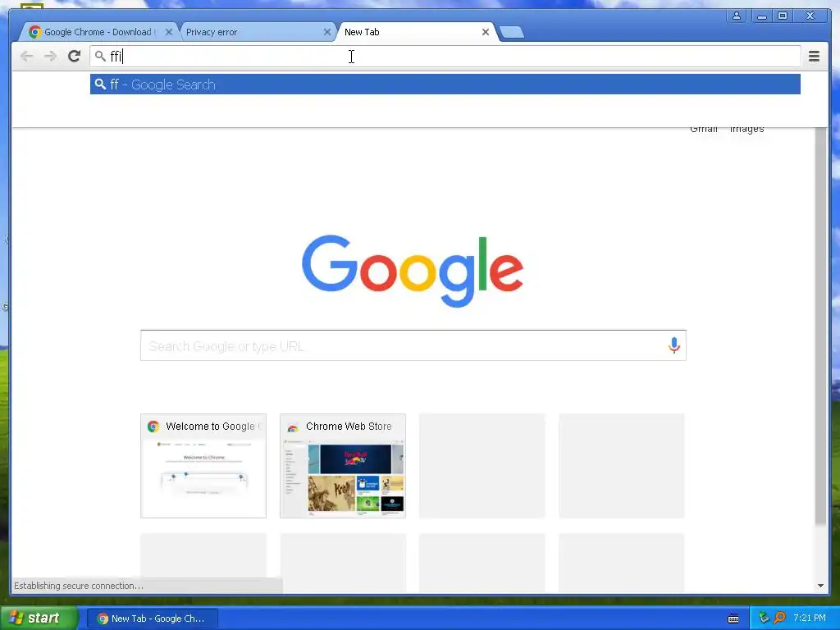Click the scrollbar down arrow
The image size is (840, 630).
click(820, 586)
